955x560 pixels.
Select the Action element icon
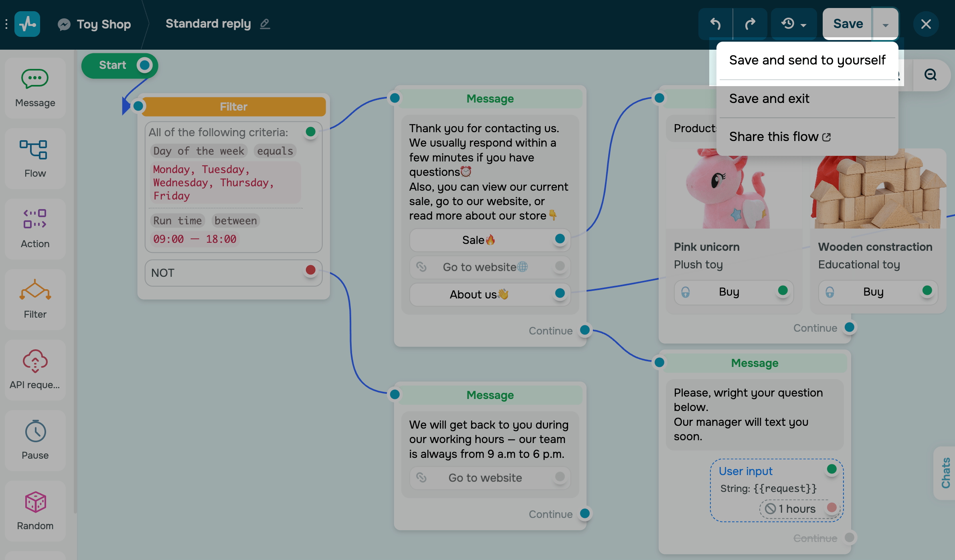[35, 219]
